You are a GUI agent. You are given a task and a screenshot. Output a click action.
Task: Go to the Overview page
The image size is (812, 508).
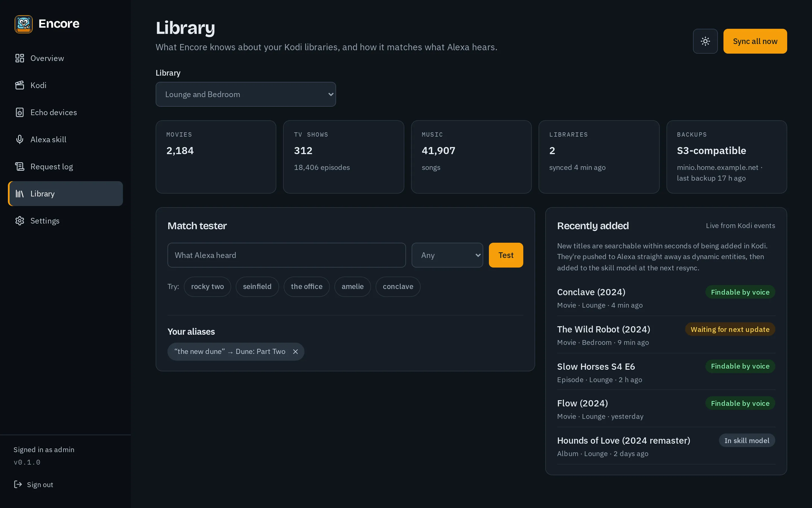[65, 58]
